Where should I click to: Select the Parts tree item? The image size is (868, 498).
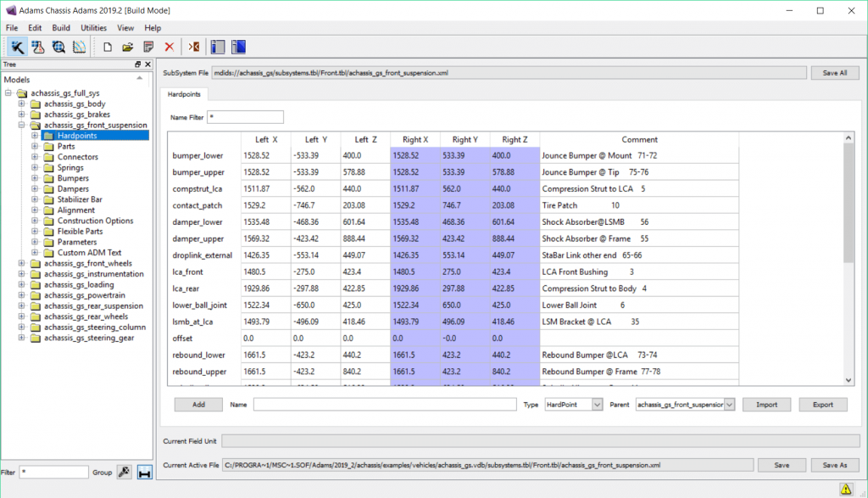point(66,146)
